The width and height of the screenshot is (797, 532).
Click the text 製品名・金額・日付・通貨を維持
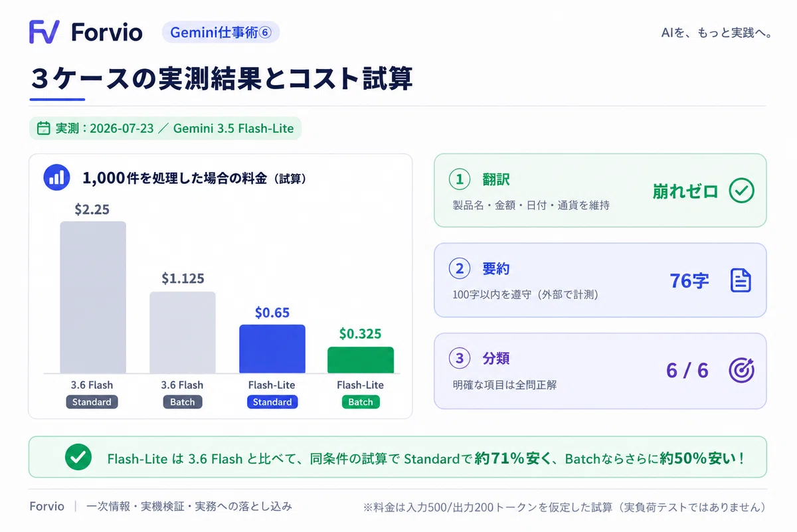coord(531,205)
